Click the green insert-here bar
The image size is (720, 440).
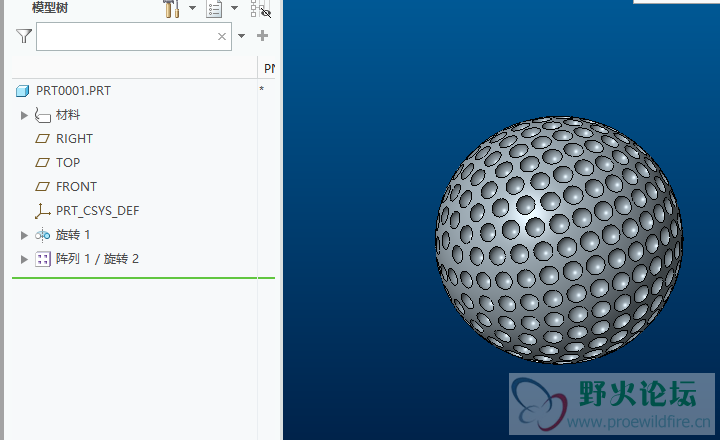coord(143,278)
